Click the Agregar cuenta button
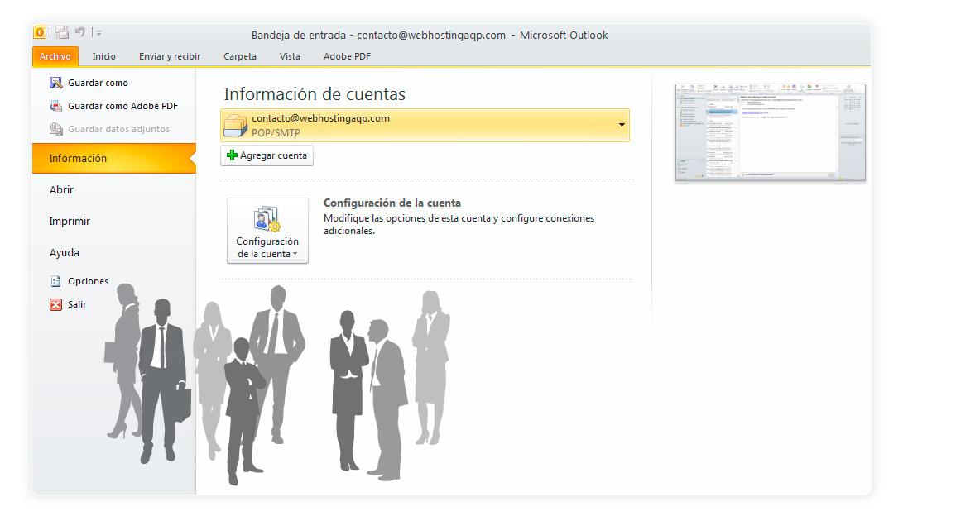 pos(267,155)
